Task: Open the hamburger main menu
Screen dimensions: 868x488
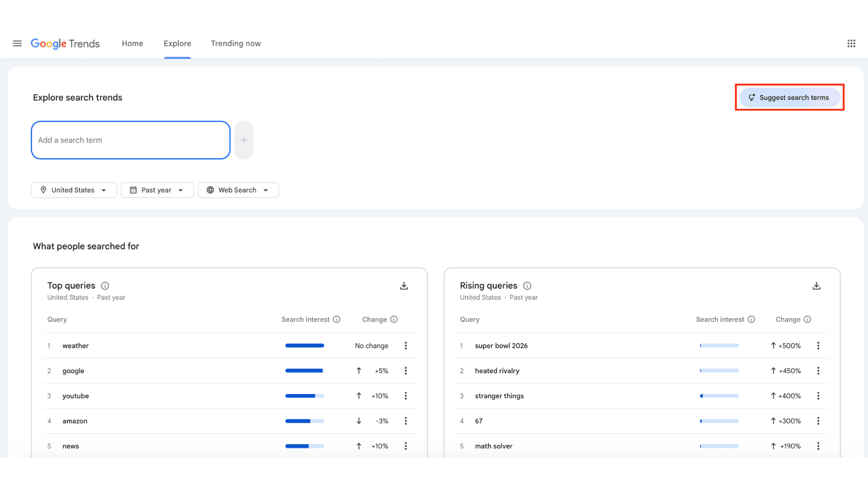Action: [17, 43]
